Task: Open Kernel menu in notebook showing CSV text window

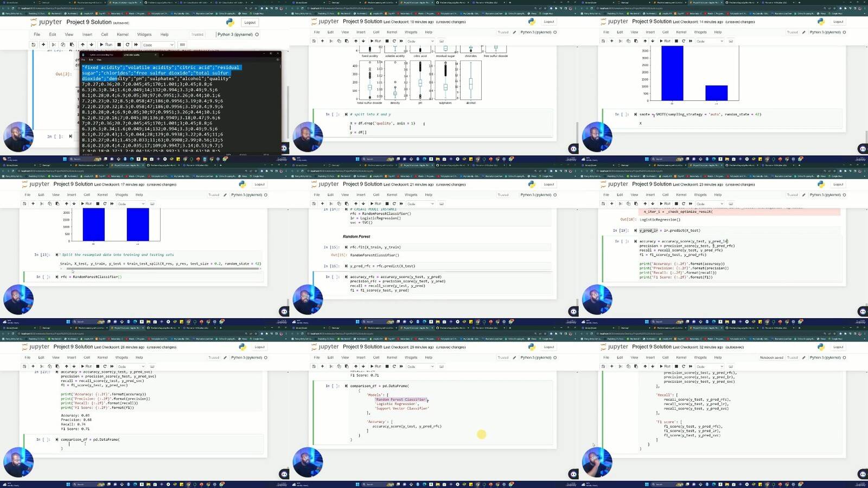Action: 123,34
